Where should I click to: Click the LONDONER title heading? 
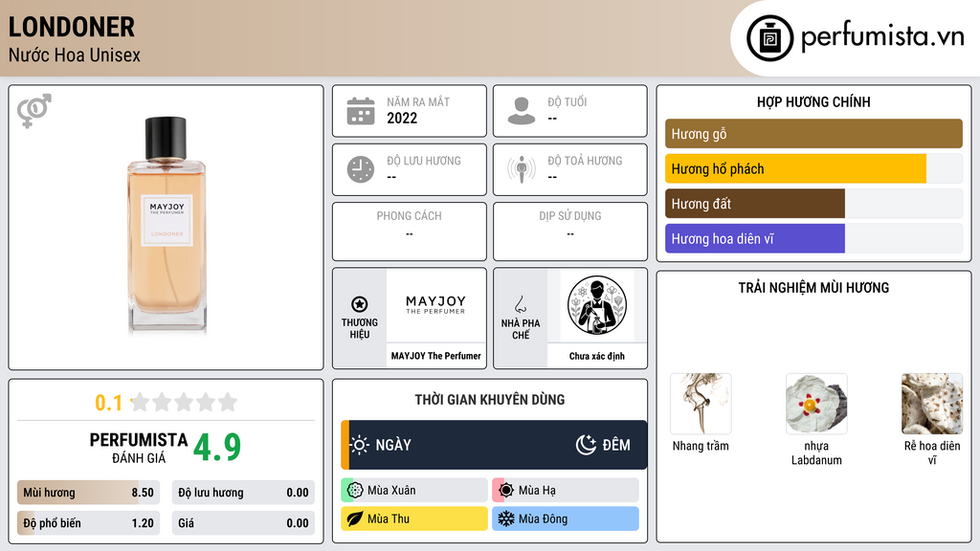click(71, 27)
